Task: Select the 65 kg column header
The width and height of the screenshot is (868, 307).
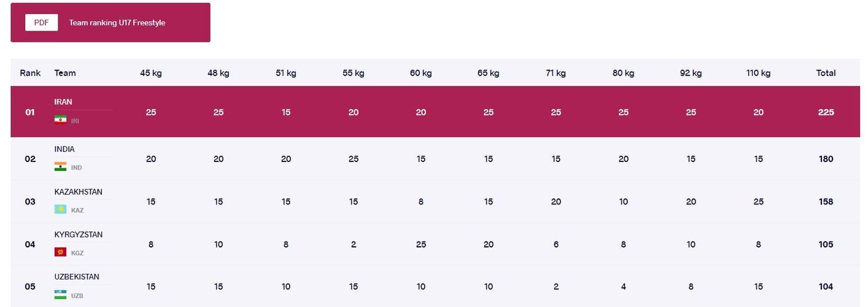Action: 488,73
